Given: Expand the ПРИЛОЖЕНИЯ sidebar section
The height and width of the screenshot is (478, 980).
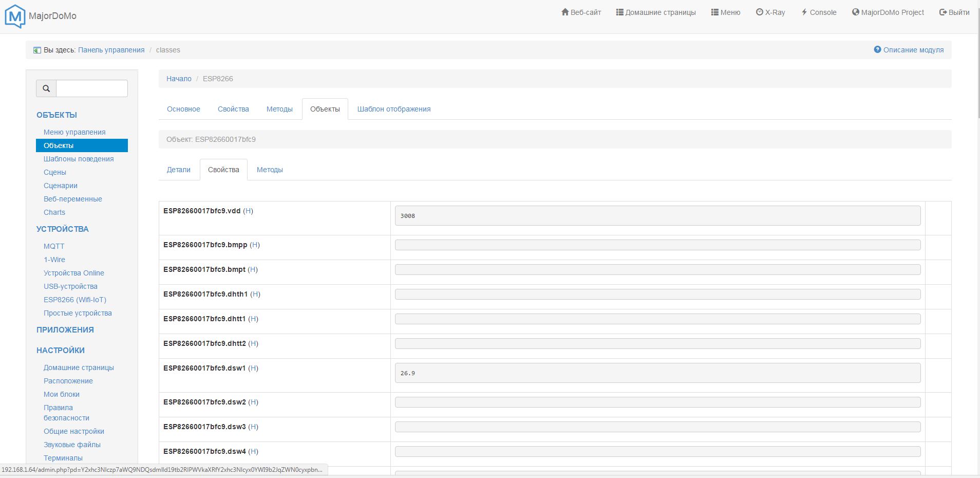Looking at the screenshot, I should 65,330.
